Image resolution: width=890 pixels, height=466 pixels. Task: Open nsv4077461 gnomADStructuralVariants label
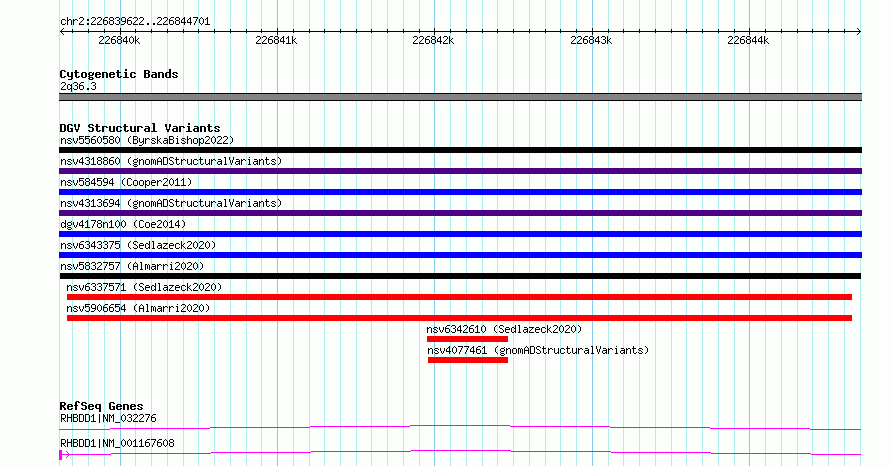point(538,350)
